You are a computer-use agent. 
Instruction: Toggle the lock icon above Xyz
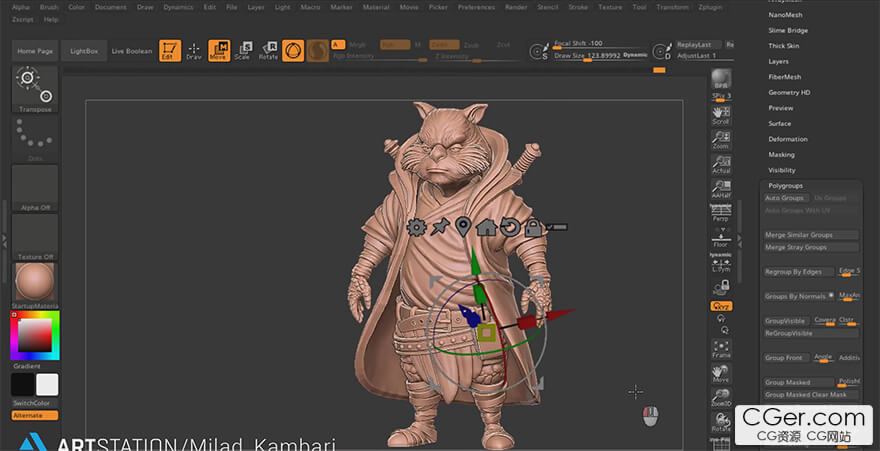tap(721, 288)
